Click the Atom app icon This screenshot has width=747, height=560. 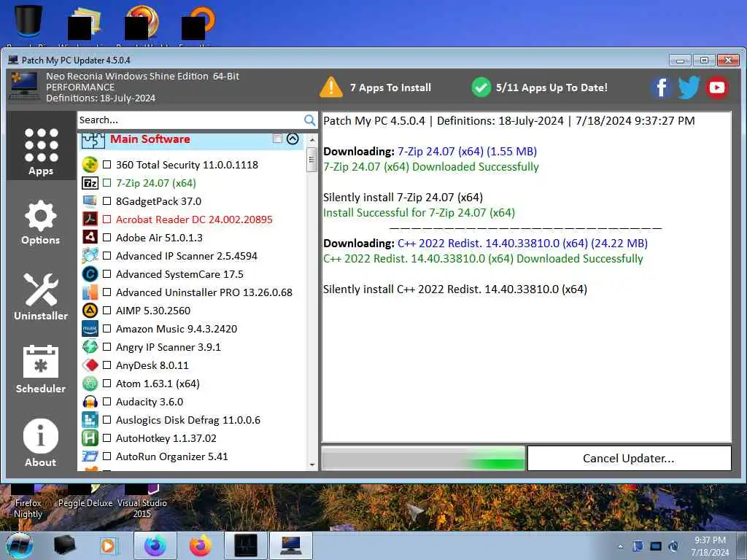click(x=90, y=384)
